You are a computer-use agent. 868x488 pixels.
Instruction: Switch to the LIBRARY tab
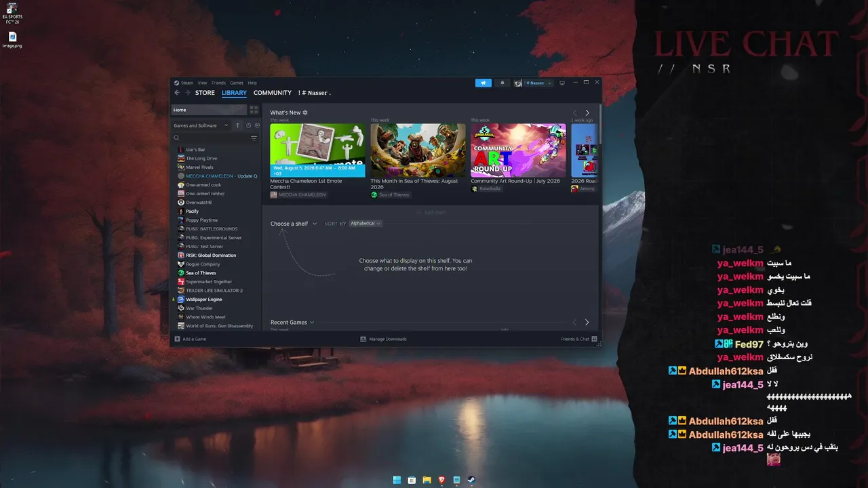tap(234, 93)
